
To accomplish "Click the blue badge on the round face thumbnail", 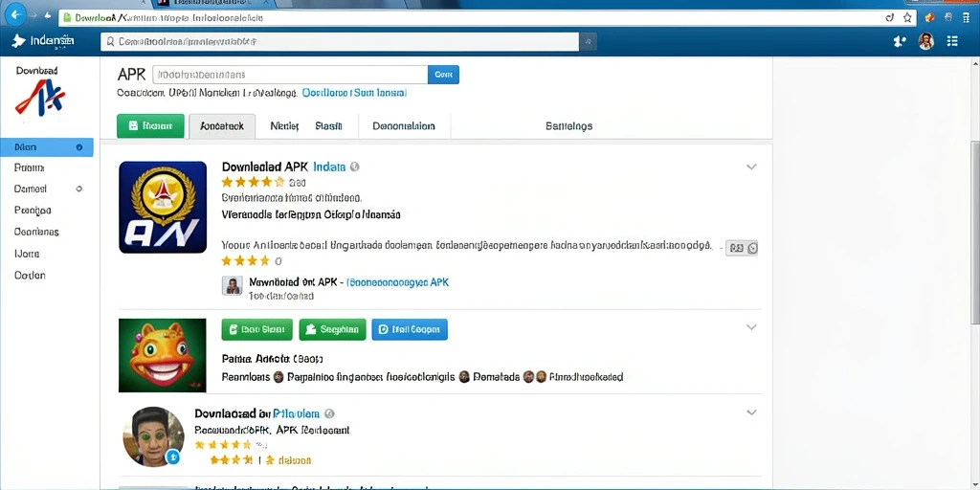I will pos(174,458).
